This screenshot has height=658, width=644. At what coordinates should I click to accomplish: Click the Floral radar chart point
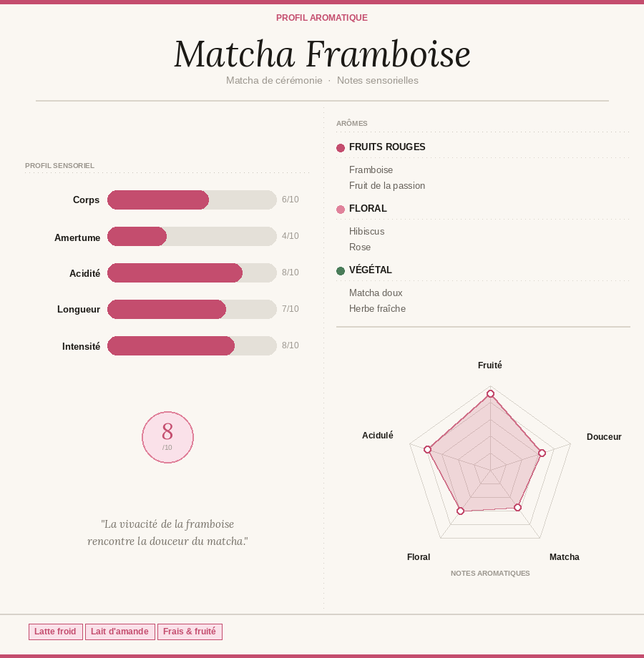point(460,511)
